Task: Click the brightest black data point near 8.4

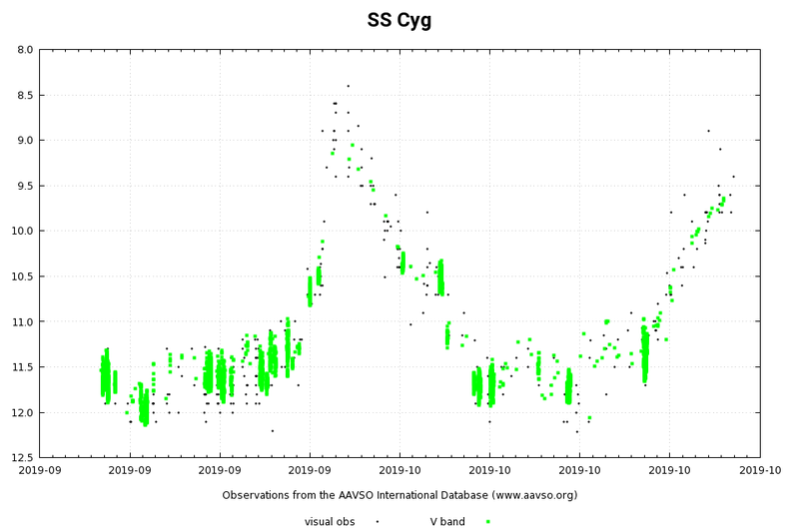Action: [x=348, y=86]
